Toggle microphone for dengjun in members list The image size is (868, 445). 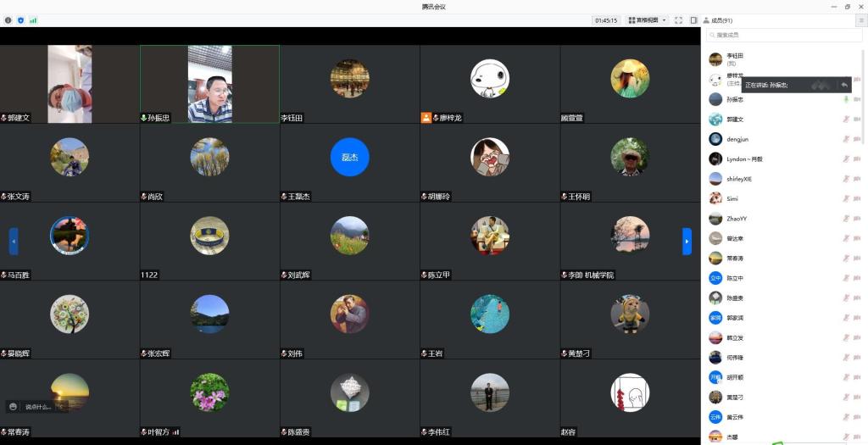pyautogui.click(x=846, y=139)
